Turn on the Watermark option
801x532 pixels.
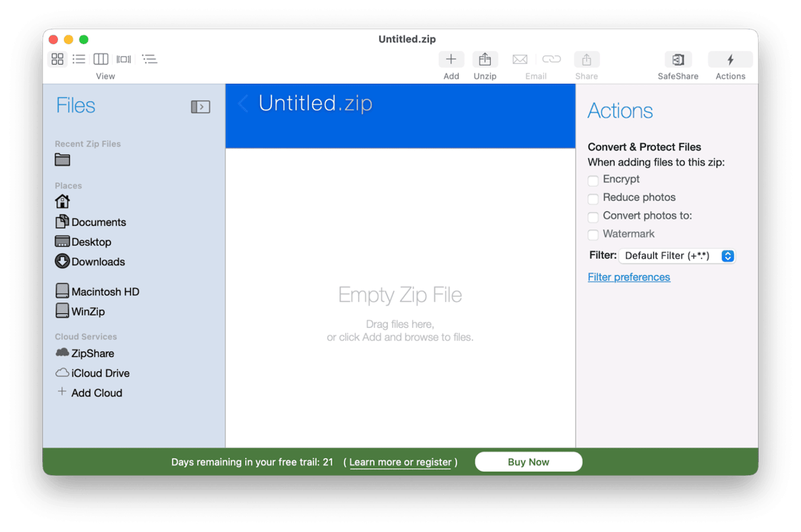click(x=593, y=234)
